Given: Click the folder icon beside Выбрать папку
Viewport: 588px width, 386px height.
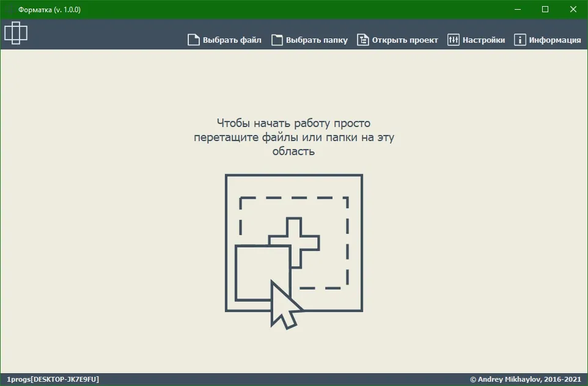Looking at the screenshot, I should tap(277, 40).
